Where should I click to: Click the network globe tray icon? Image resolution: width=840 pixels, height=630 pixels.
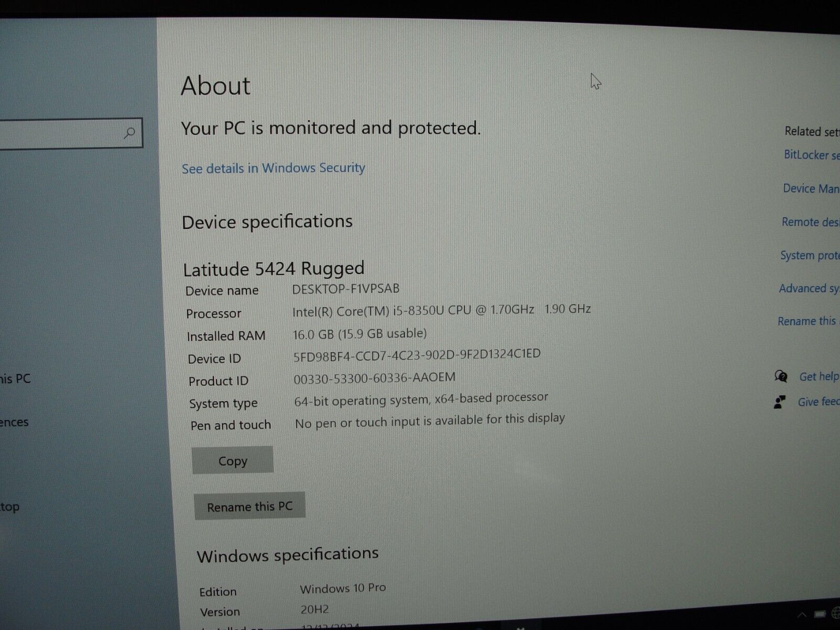836,614
